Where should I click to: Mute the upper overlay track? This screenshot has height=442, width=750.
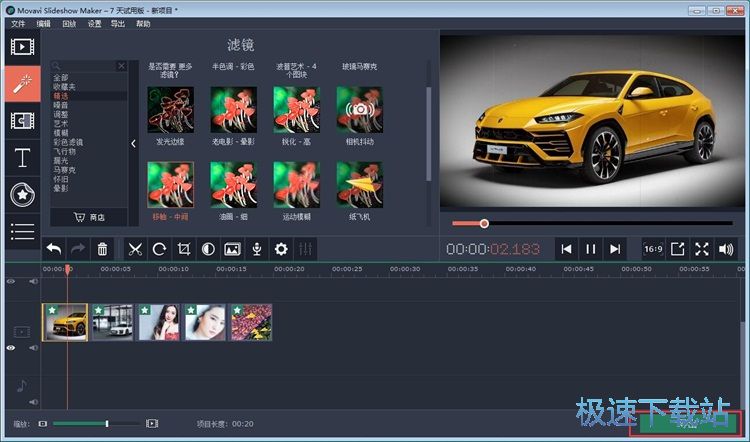[33, 282]
